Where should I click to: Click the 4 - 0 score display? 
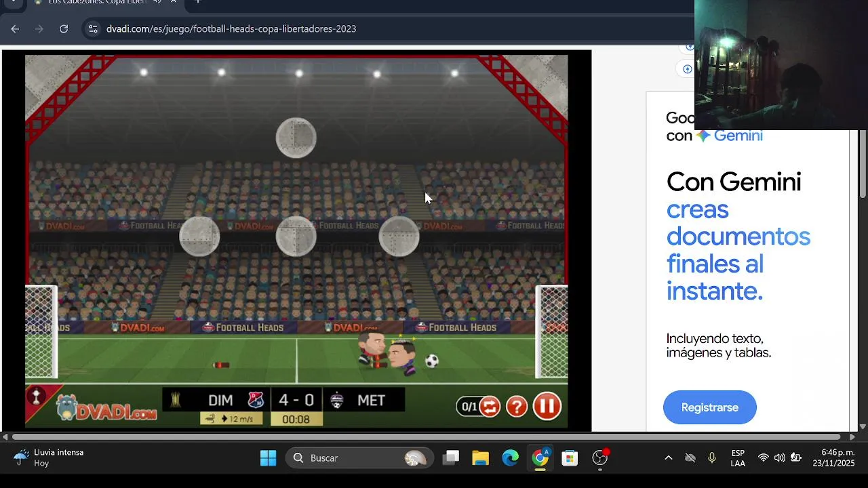[x=296, y=400]
